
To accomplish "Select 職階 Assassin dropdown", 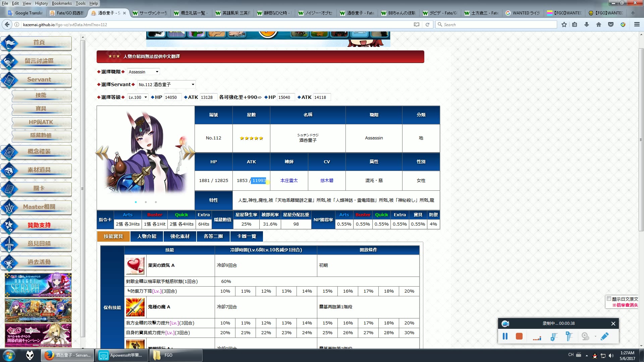I will [x=143, y=72].
